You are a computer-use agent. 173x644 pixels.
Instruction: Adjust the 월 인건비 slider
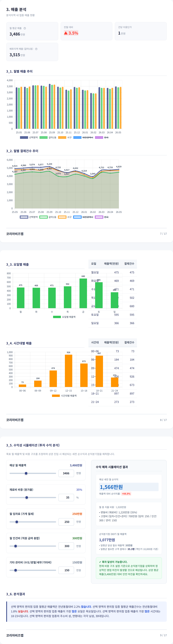pyautogui.click(x=33, y=546)
